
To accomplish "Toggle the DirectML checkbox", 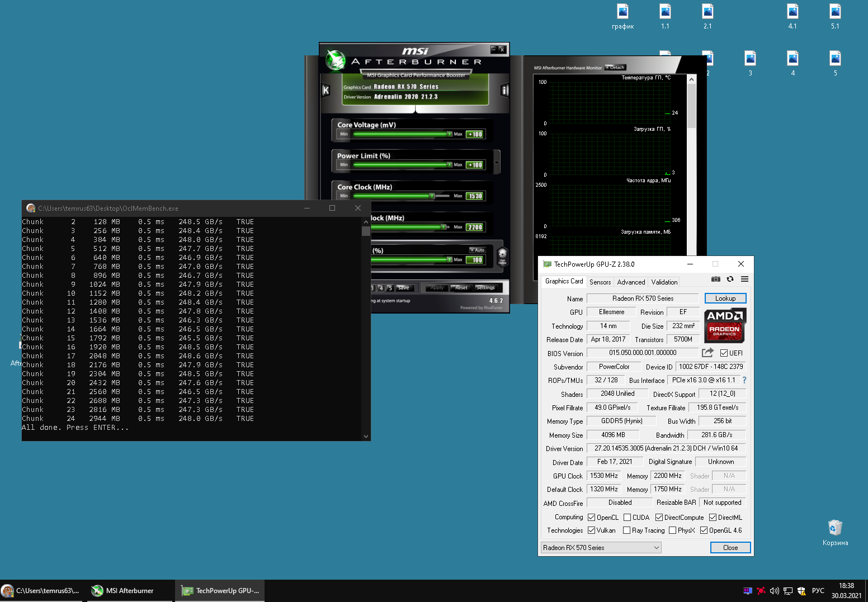I will [713, 518].
